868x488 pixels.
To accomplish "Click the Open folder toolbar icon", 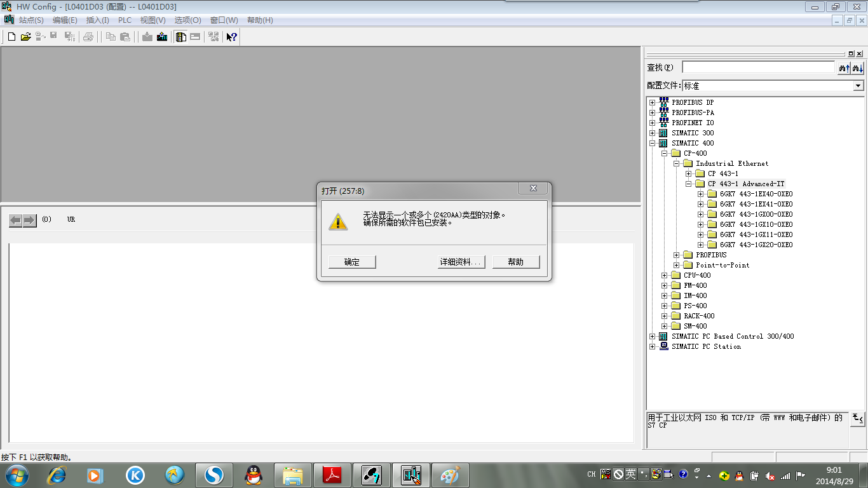I will coord(25,37).
